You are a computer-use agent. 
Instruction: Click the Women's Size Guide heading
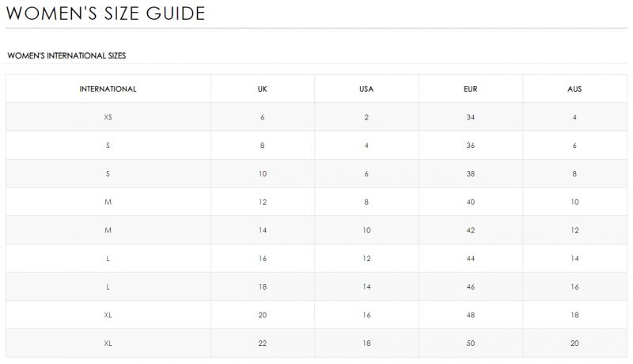tap(106, 13)
